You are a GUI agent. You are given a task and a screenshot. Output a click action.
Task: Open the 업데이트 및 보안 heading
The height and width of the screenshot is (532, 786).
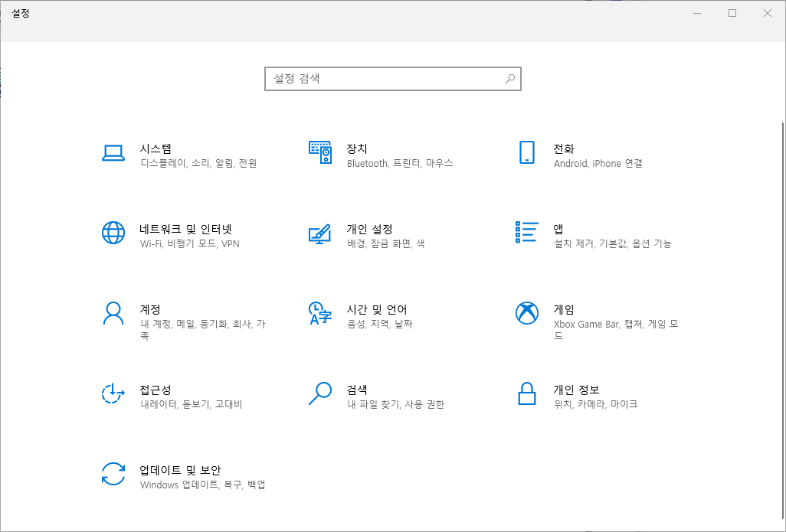click(181, 471)
